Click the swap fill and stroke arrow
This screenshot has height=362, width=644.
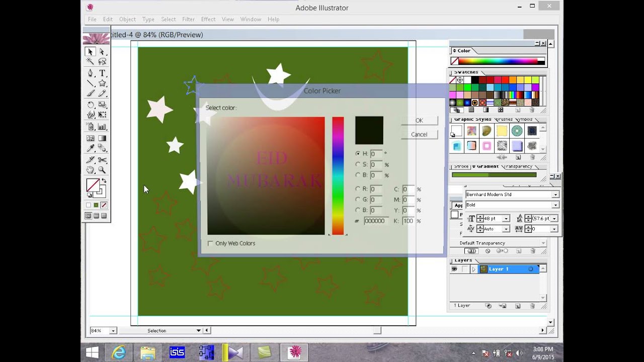tap(104, 180)
